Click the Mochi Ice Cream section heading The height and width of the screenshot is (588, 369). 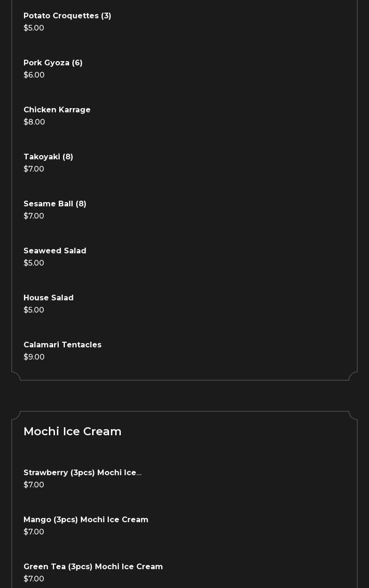click(x=72, y=431)
